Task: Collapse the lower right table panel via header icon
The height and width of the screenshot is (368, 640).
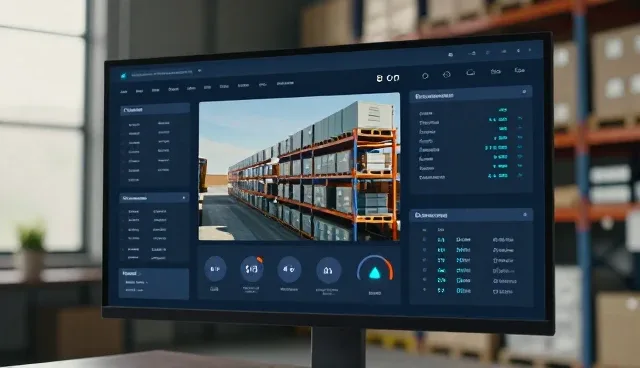Action: point(525,214)
